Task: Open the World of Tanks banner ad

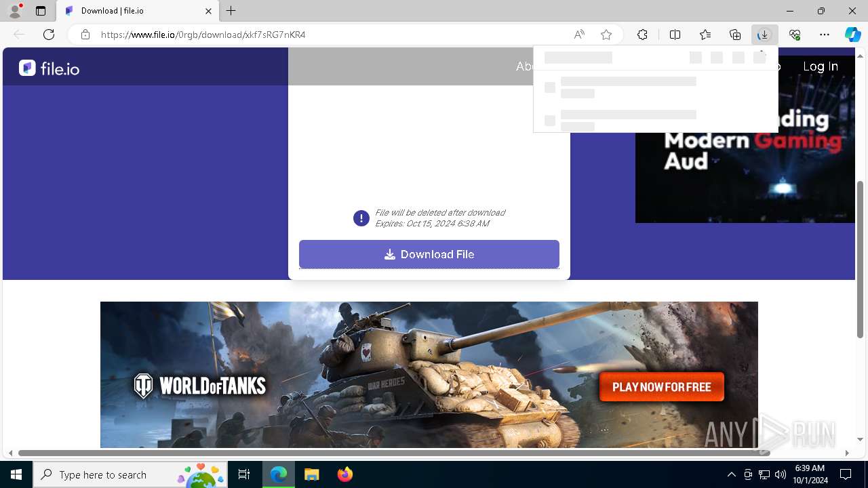Action: point(429,375)
